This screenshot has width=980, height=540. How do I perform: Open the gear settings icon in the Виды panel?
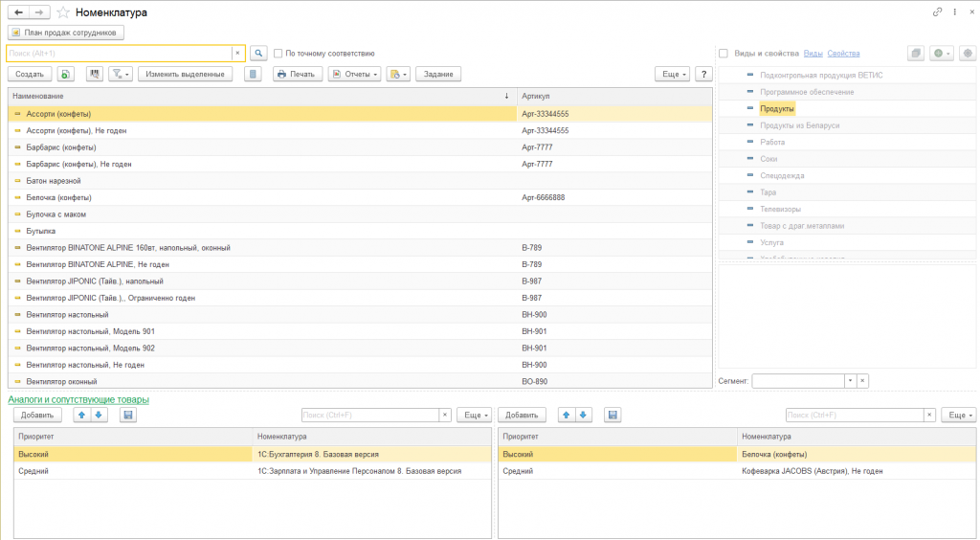pos(968,53)
